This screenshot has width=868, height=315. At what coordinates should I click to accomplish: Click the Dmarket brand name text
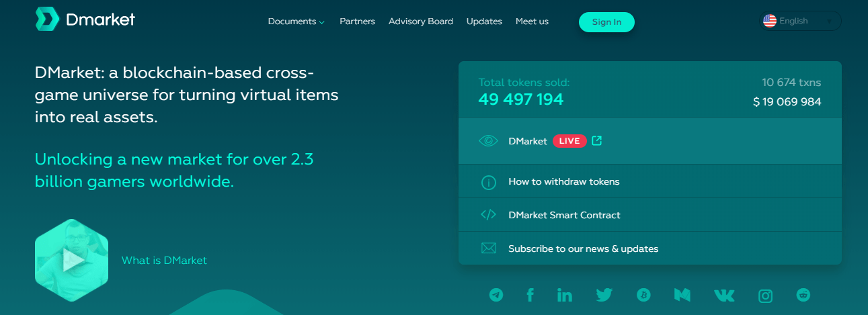pyautogui.click(x=100, y=20)
